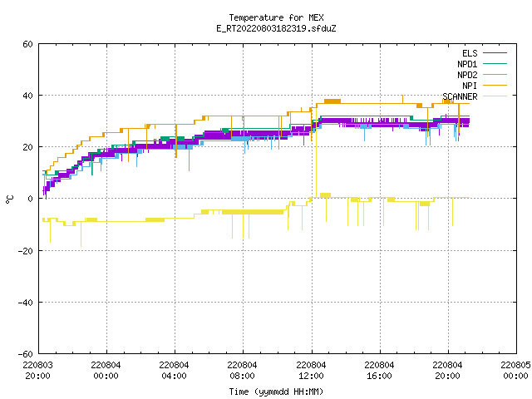Image resolution: width=532 pixels, height=399 pixels.
Task: Click the green NPD1 legend line sample
Action: (x=495, y=63)
